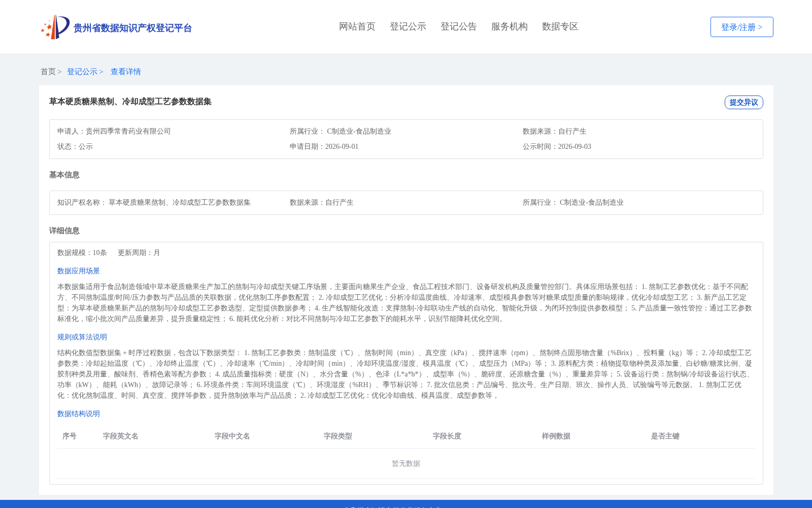
Task: Click the 首页 breadcrumb link
Action: (x=48, y=72)
